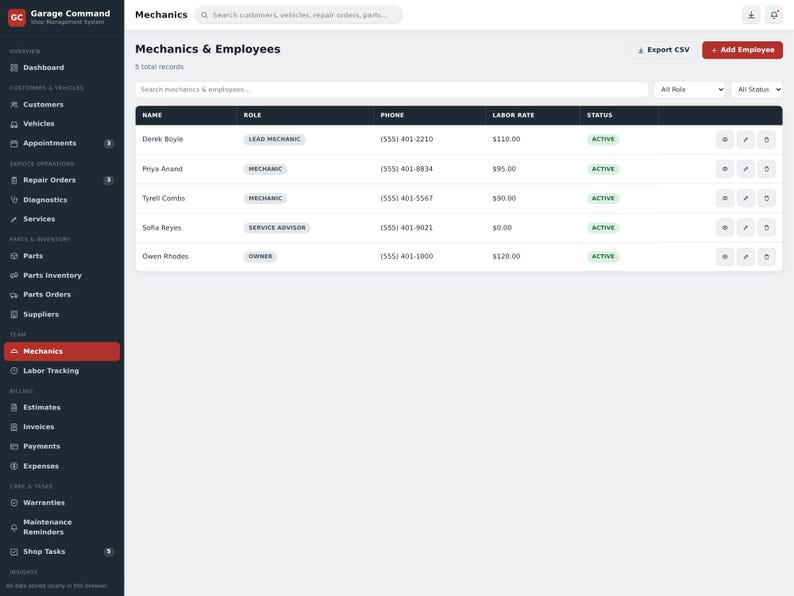Delete Sofia Reyes with trash icon
The image size is (794, 596).
766,228
